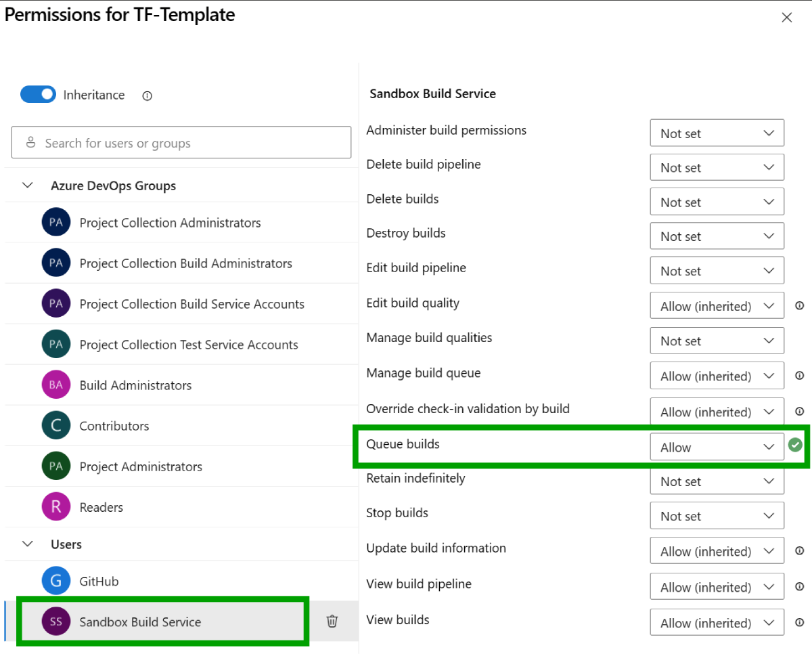The image size is (812, 654).
Task: Open Edit build pipeline dropdown
Action: click(x=717, y=271)
